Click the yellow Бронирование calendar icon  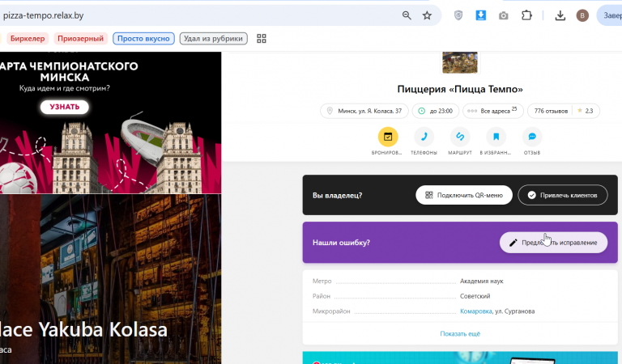click(x=388, y=137)
